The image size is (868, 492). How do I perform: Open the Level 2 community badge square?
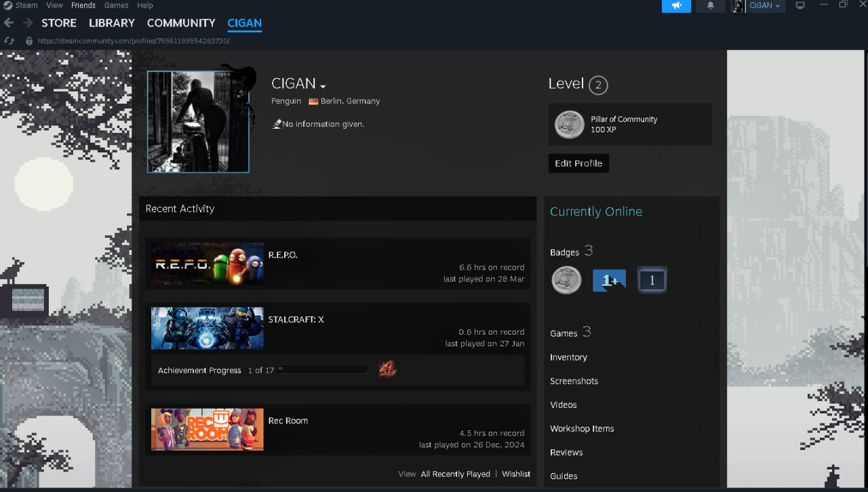[x=652, y=279]
